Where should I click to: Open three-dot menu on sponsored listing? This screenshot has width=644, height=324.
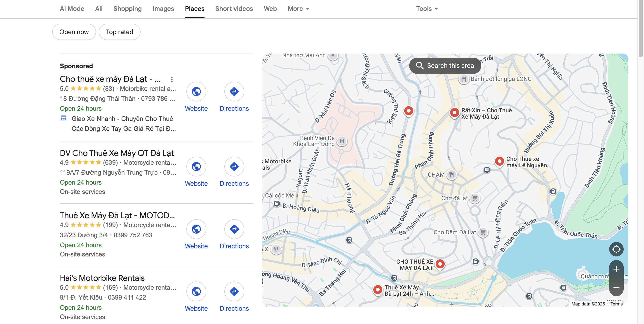pos(172,80)
